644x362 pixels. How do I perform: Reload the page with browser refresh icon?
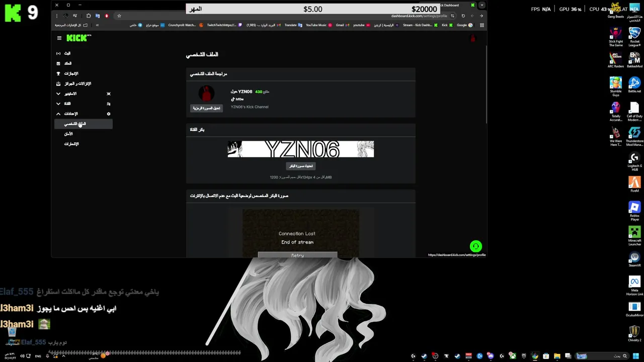coord(463,16)
